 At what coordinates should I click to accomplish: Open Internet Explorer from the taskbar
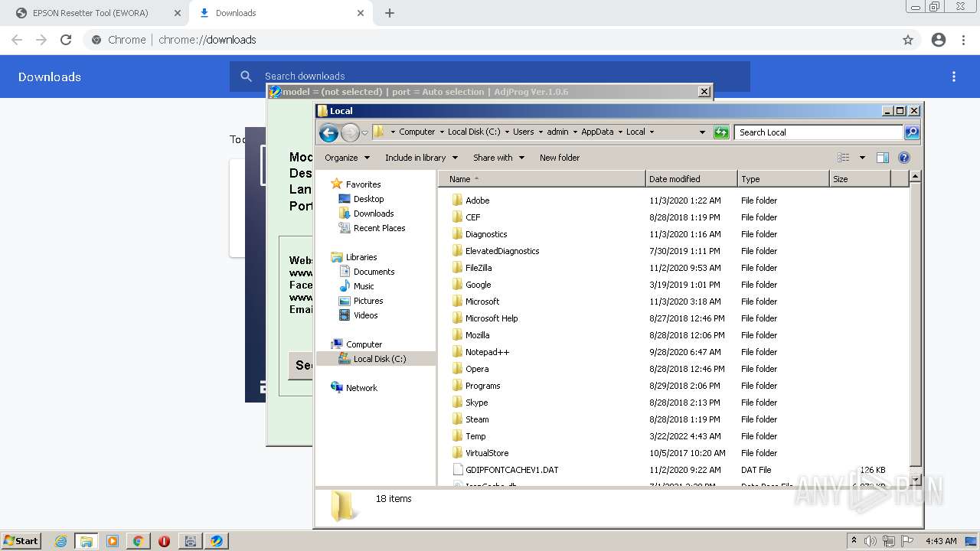[x=60, y=541]
